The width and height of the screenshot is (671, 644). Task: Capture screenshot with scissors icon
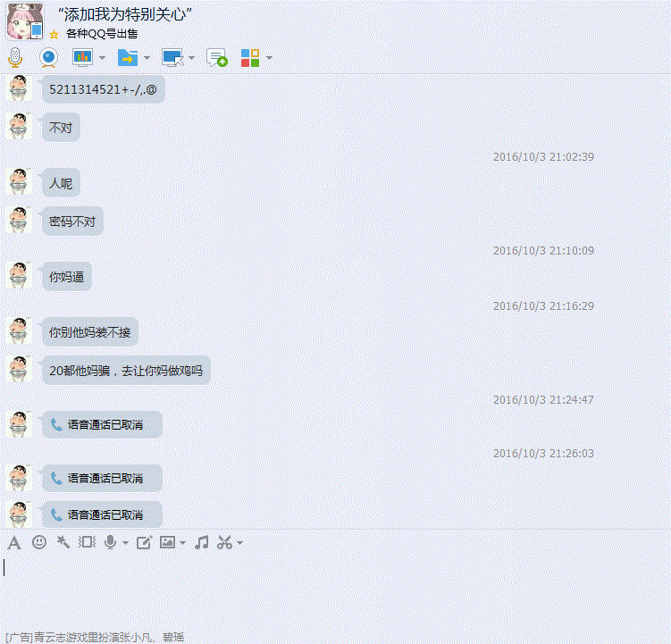(x=224, y=542)
